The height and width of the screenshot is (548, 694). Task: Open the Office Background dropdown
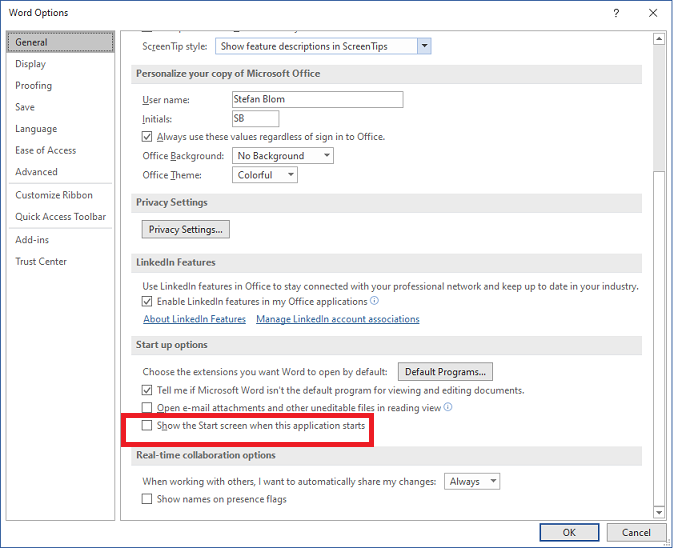click(283, 156)
